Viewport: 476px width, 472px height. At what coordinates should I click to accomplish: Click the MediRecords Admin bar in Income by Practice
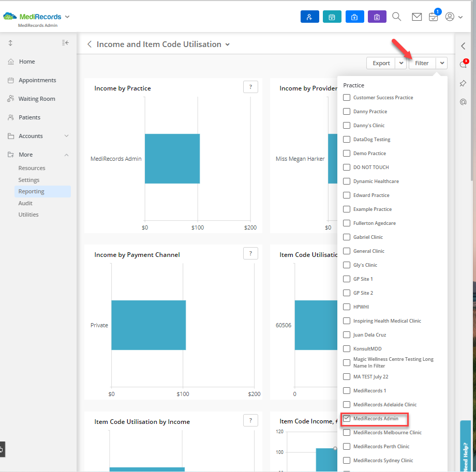pyautogui.click(x=172, y=159)
